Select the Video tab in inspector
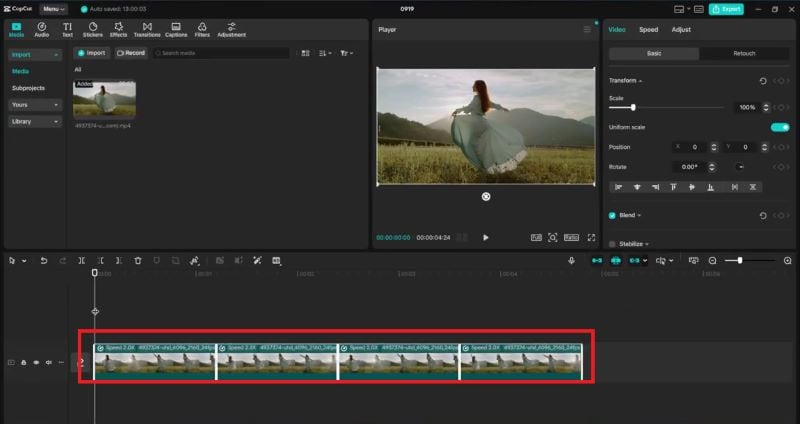800x424 pixels. (617, 30)
